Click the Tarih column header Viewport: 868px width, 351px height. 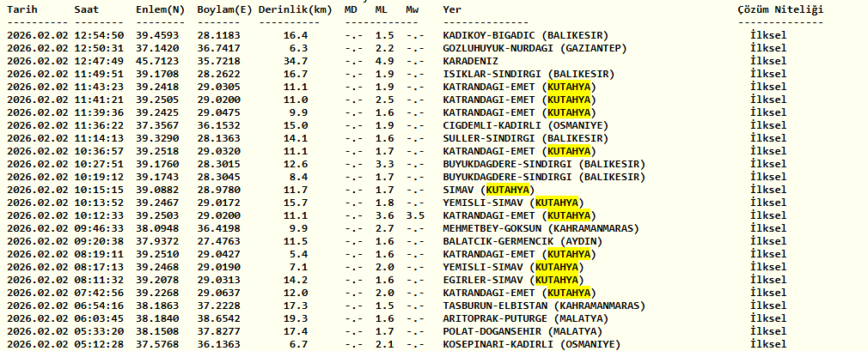[24, 9]
